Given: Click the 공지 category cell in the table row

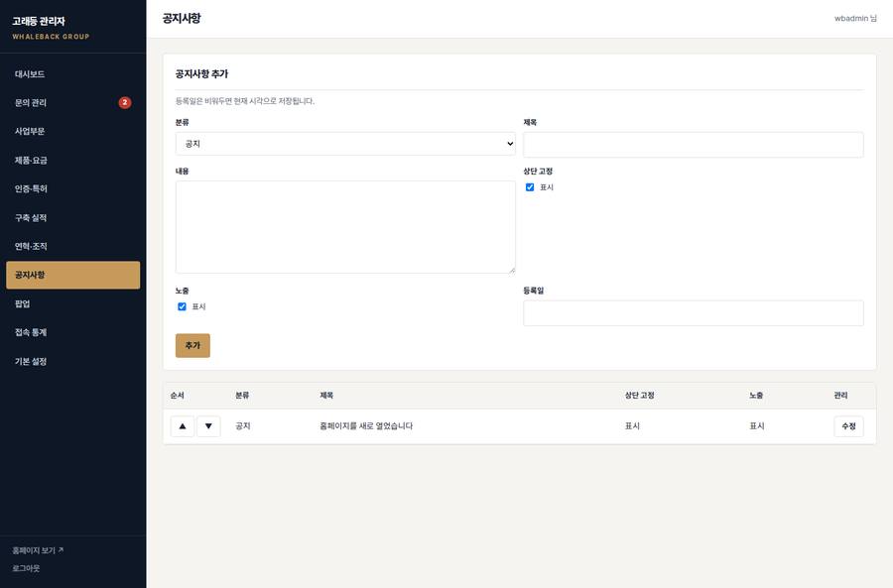Looking at the screenshot, I should 243,425.
